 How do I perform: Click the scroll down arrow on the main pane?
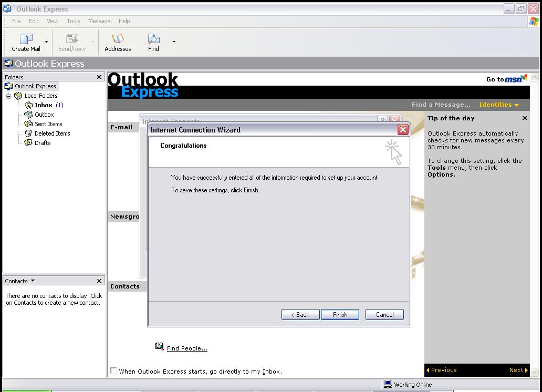pos(535,372)
